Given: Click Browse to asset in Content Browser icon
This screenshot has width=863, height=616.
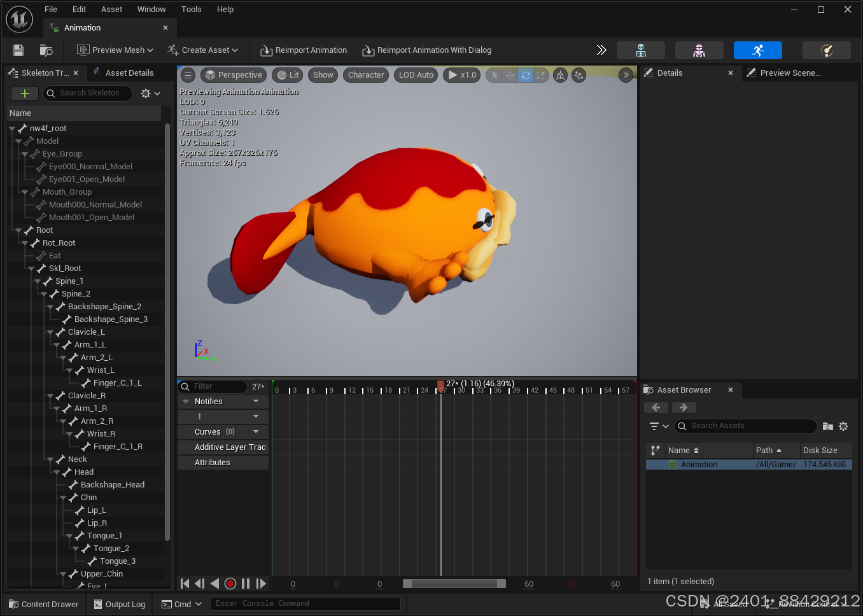Looking at the screenshot, I should pos(46,50).
